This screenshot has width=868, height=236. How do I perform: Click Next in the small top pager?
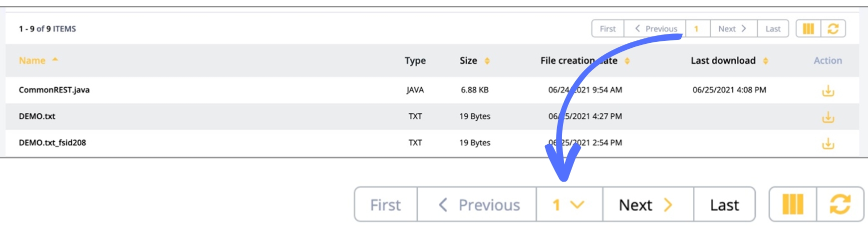[733, 29]
